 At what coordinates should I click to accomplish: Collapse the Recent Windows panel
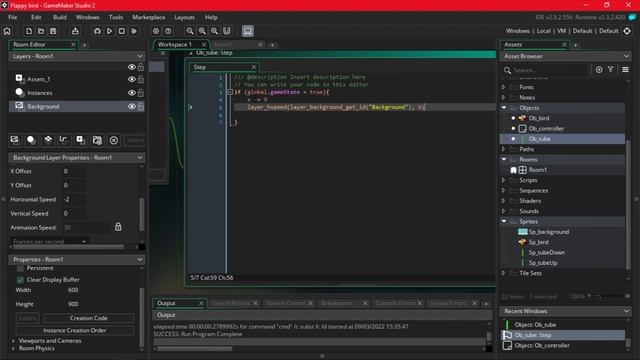(626, 311)
